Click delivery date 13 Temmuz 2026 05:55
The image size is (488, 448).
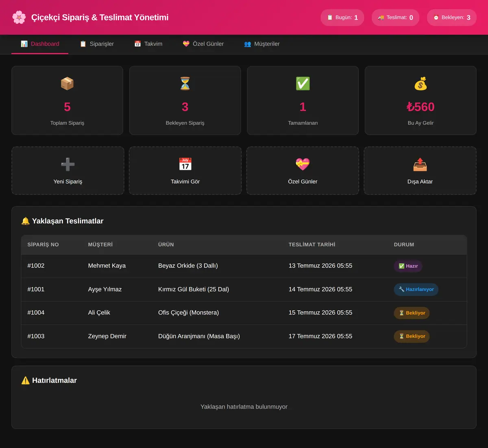tap(320, 266)
